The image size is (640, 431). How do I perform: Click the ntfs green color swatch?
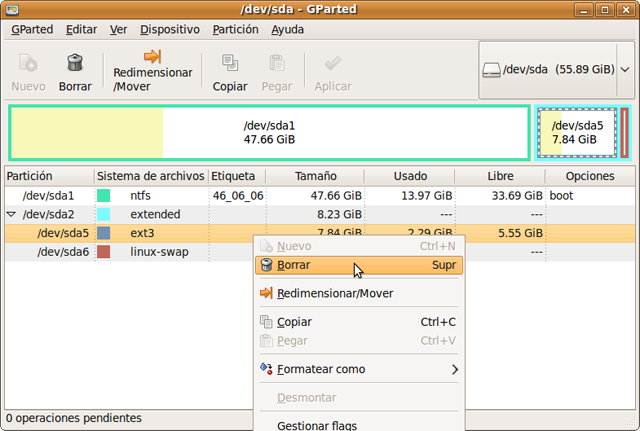click(x=104, y=196)
